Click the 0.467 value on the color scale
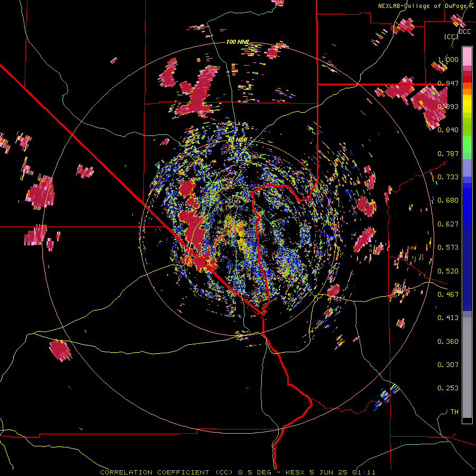The width and height of the screenshot is (476, 476). (448, 295)
